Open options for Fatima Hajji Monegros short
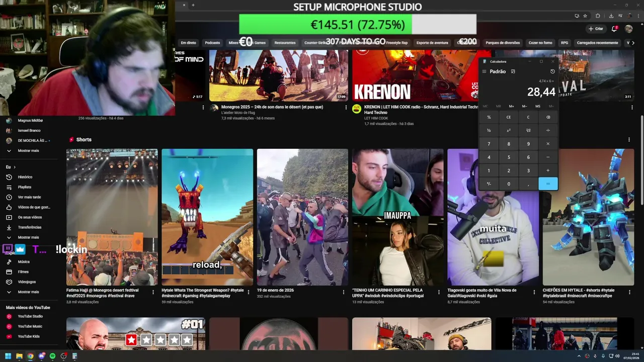This screenshot has height=362, width=644. click(153, 292)
